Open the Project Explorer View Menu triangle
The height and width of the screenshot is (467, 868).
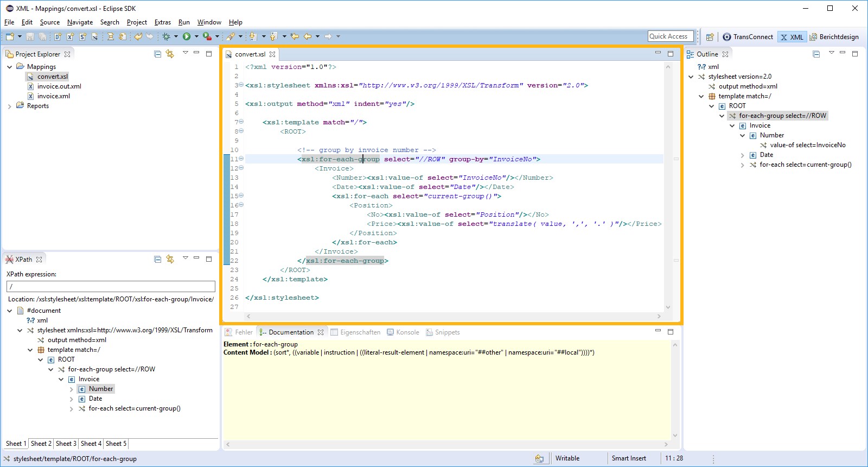point(186,53)
